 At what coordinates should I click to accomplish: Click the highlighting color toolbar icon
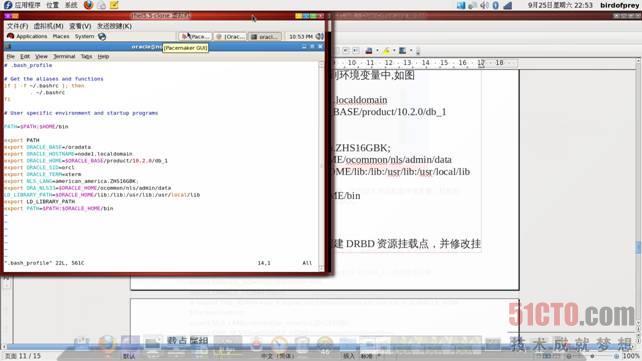[x=386, y=51]
